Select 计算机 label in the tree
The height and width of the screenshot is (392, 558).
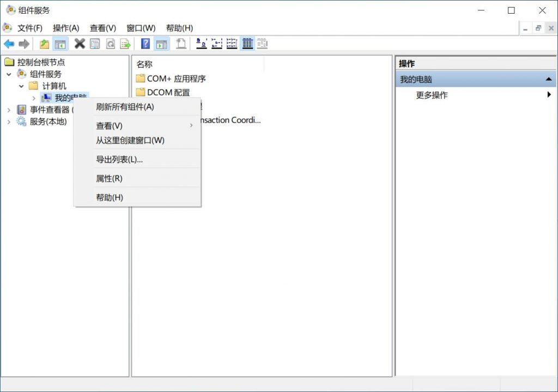[x=54, y=86]
